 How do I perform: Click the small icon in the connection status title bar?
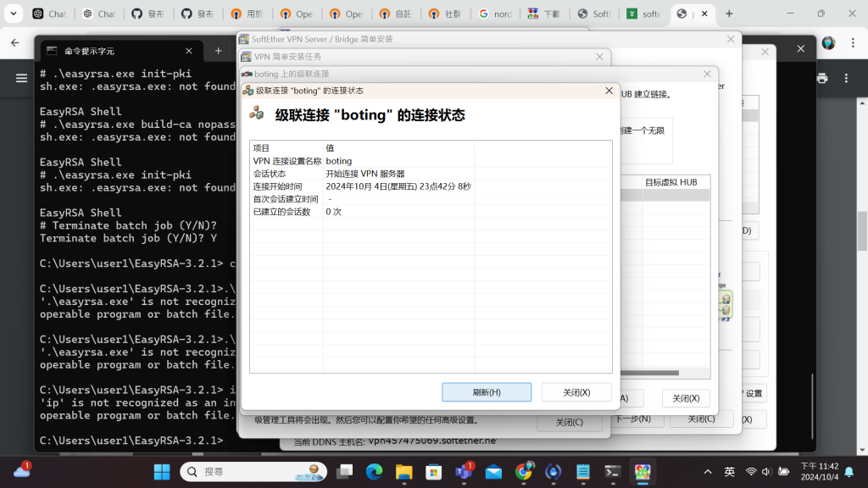[248, 91]
